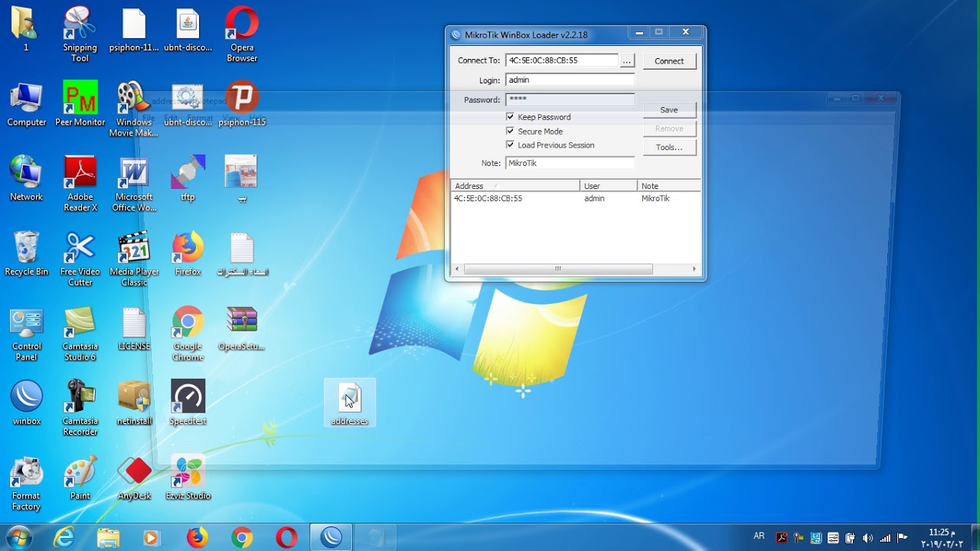Viewport: 980px width, 551px height.
Task: Open the Computer desktop icon
Action: tap(26, 103)
